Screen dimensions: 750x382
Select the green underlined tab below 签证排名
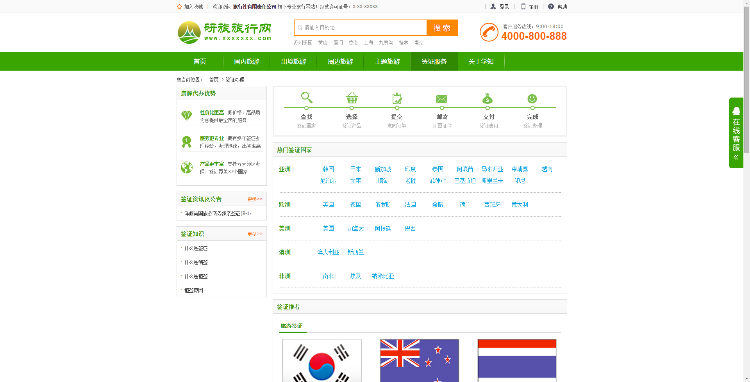click(x=291, y=326)
